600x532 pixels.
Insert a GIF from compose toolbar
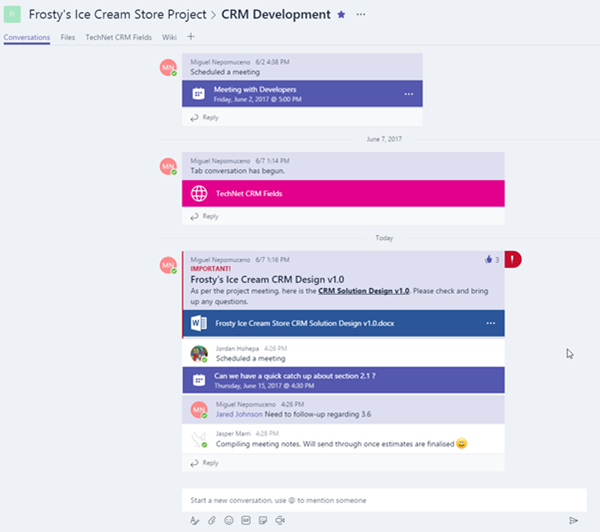tap(246, 520)
